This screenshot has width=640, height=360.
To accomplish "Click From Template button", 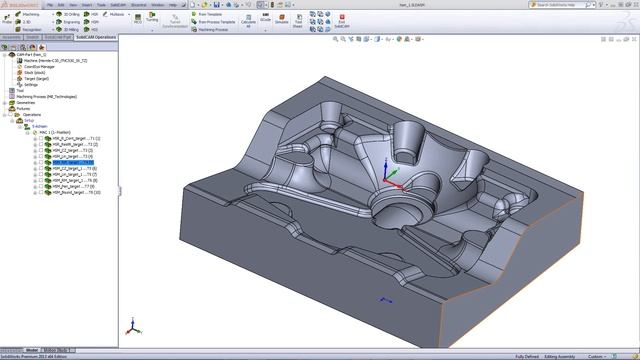I will point(207,14).
